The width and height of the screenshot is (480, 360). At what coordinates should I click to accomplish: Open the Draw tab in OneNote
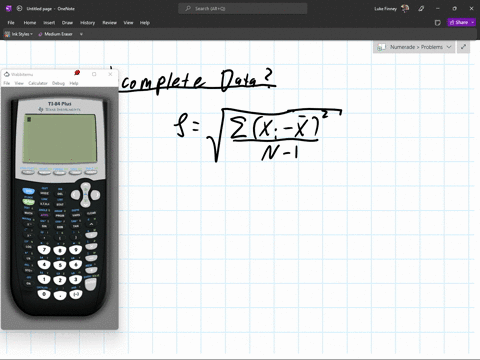[x=67, y=23]
